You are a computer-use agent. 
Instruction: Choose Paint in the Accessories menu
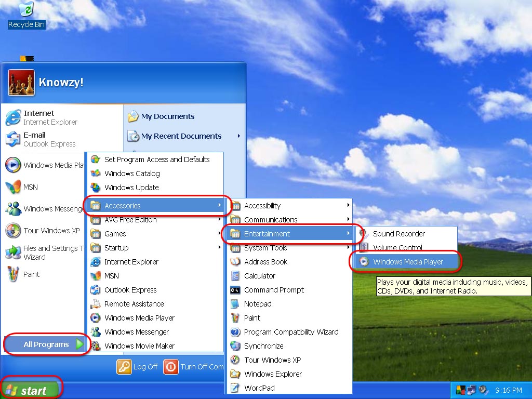click(290, 318)
